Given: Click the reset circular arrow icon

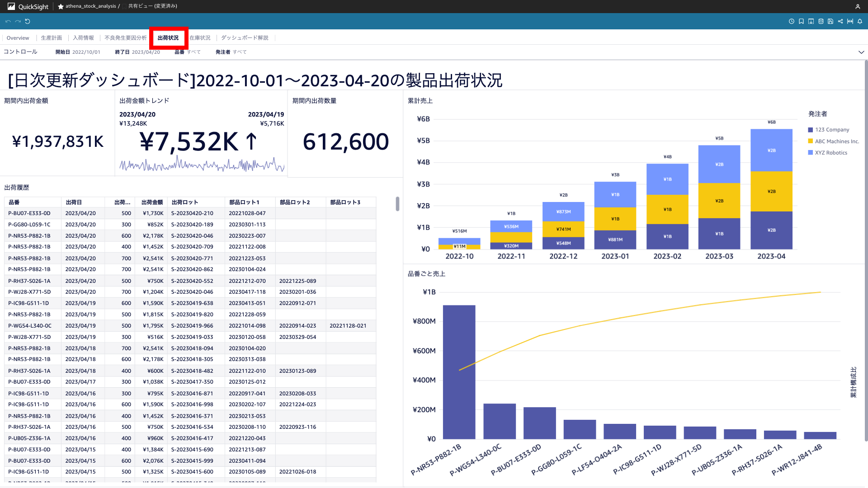Looking at the screenshot, I should 28,21.
